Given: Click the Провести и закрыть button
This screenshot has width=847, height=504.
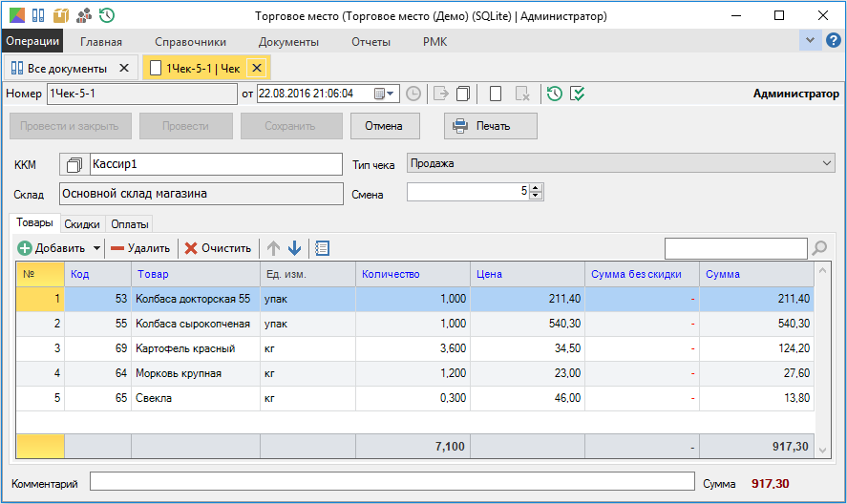Looking at the screenshot, I should point(71,126).
